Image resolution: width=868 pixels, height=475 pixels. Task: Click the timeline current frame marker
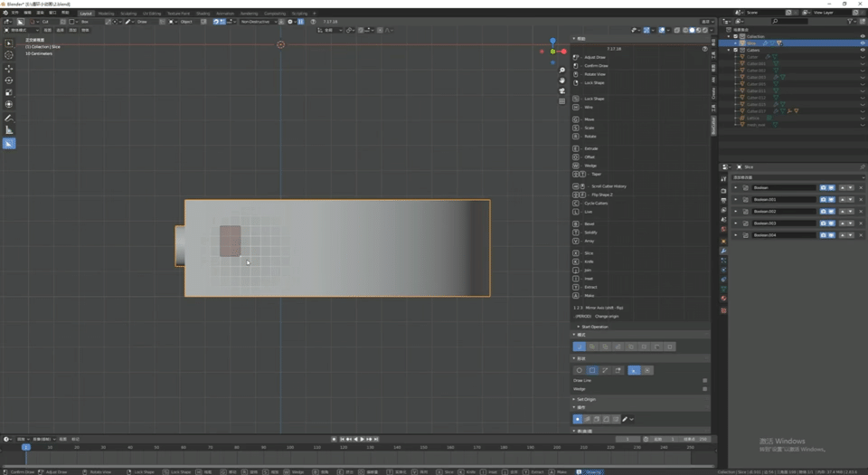click(25, 447)
